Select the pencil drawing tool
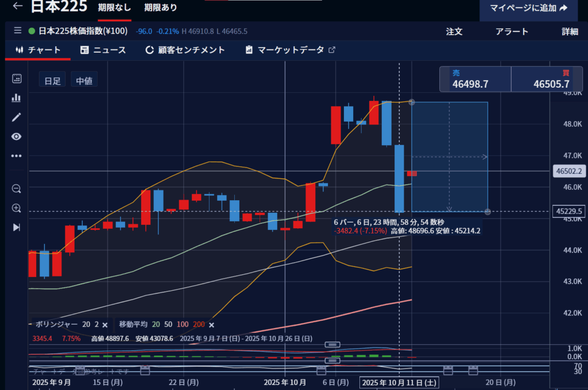The image size is (588, 390). pyautogui.click(x=17, y=117)
